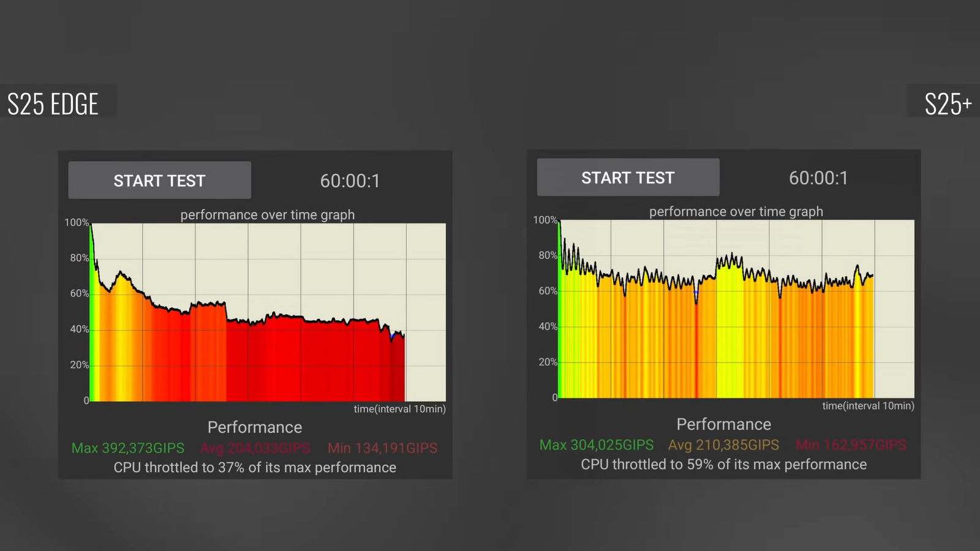Click the 60:00:1 timer in S25 Edge panel
This screenshot has width=980, height=551.
(x=350, y=181)
